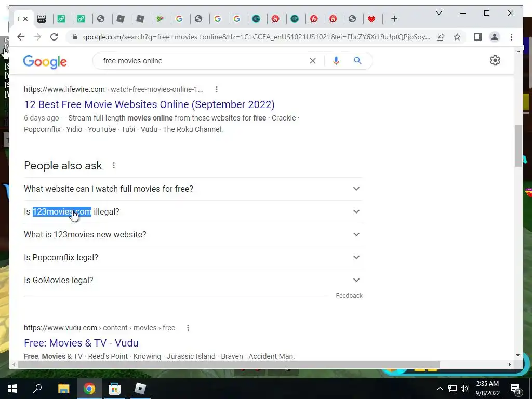This screenshot has width=532, height=399.
Task: Click the Google logo
Action: pos(45,62)
